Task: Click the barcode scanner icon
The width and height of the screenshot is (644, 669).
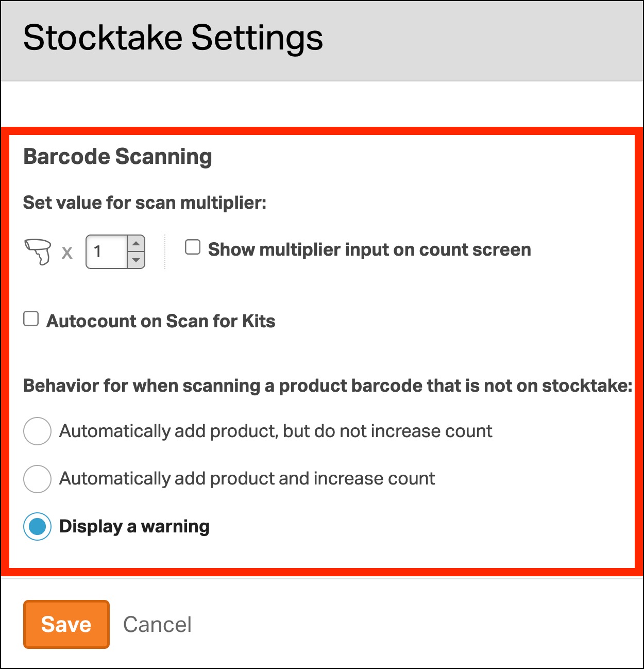Action: point(38,252)
